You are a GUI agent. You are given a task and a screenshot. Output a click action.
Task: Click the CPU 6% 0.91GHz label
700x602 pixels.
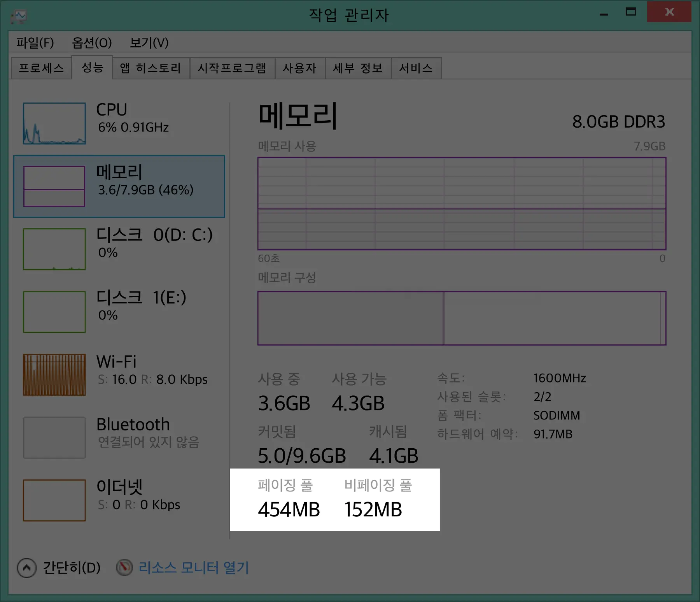(x=133, y=118)
